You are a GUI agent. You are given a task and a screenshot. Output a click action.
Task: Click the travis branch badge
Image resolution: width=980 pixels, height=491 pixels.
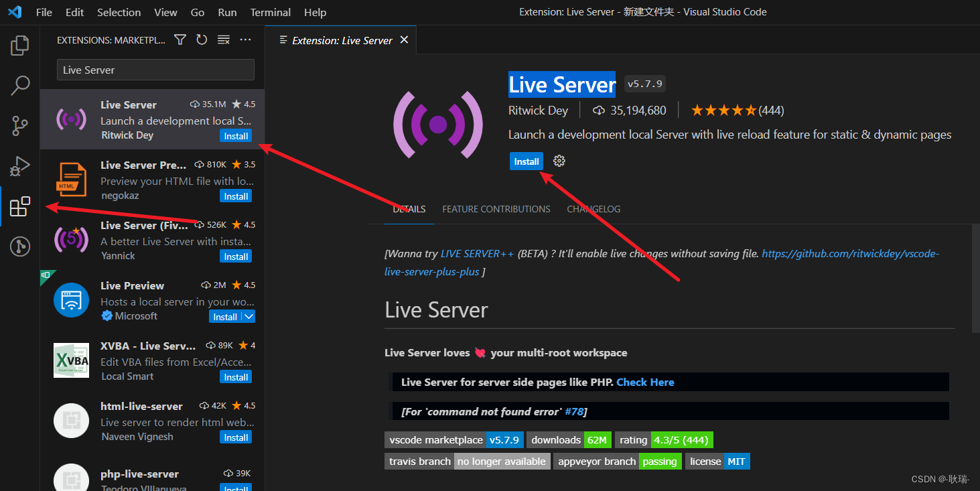[468, 462]
